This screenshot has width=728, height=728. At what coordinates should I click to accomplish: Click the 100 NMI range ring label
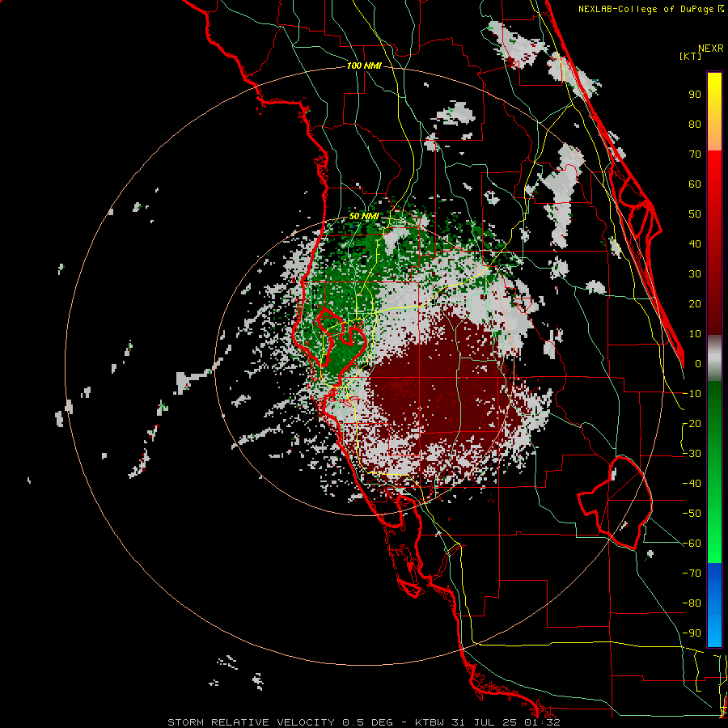(364, 66)
